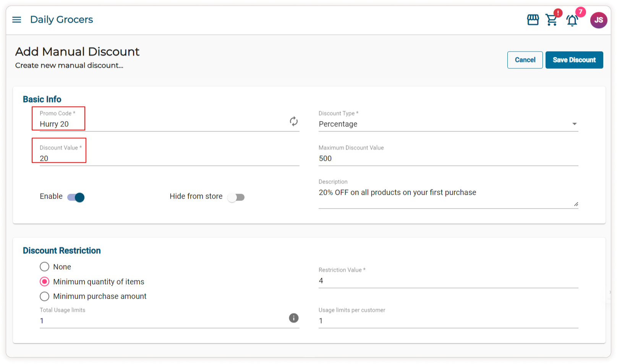
Task: Choose Minimum quantity of items option
Action: (45, 281)
